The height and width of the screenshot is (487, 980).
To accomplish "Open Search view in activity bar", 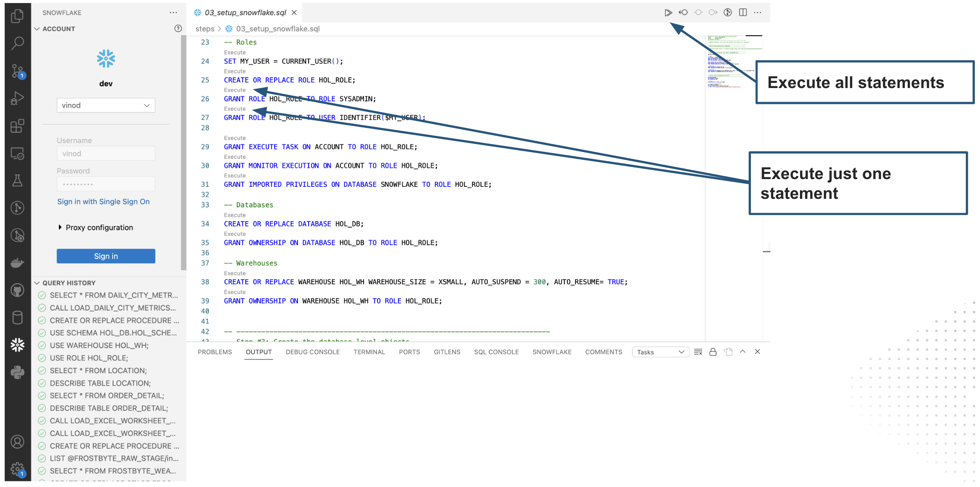I will click(17, 43).
